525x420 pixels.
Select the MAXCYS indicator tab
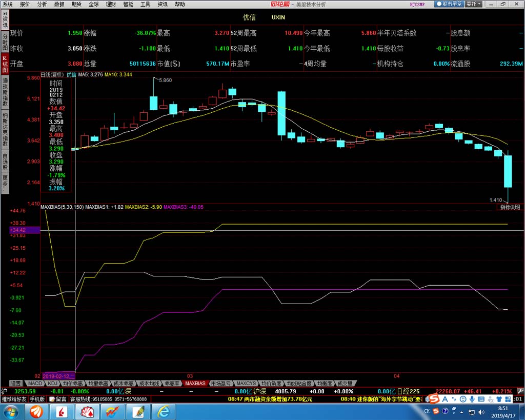coord(246,384)
